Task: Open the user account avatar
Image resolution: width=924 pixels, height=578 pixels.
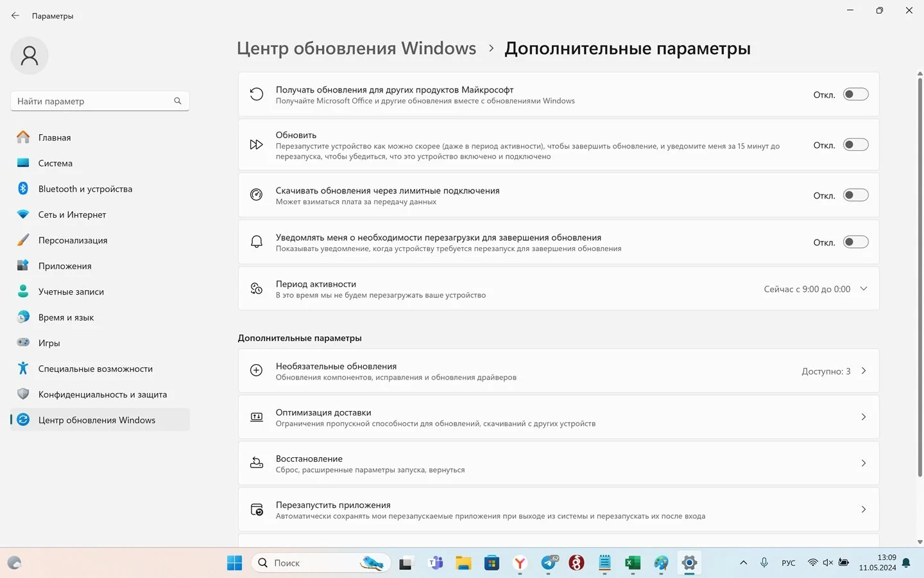Action: [x=30, y=56]
